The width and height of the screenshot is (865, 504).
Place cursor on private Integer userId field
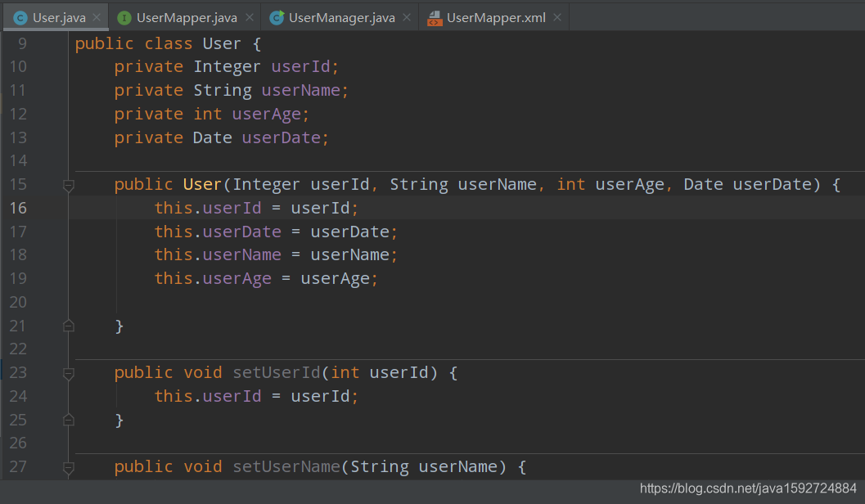coord(226,67)
